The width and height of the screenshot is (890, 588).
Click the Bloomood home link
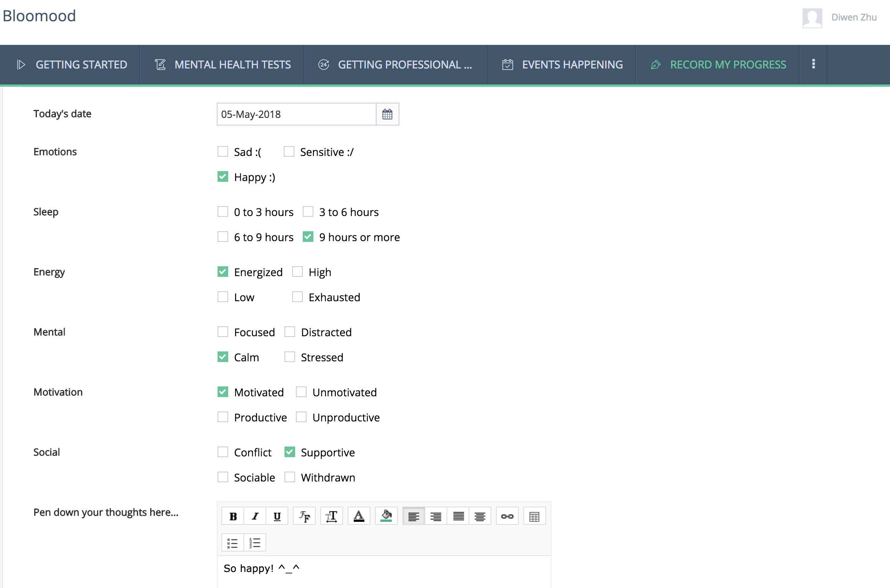(x=39, y=16)
